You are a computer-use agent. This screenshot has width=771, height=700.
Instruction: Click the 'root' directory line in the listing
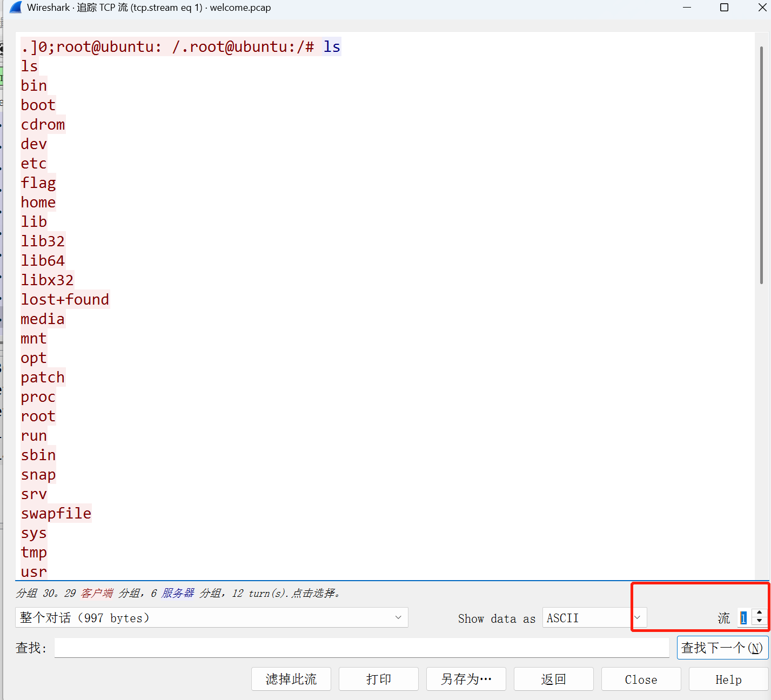[38, 416]
